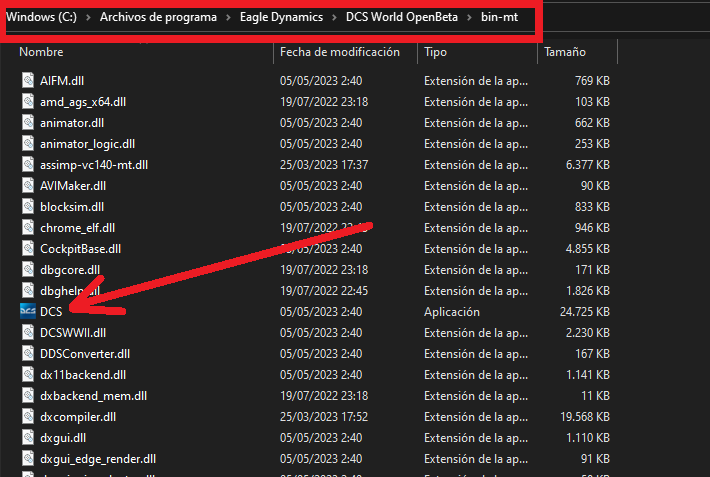710x477 pixels.
Task: Click the animator.dll file icon
Action: 28,122
